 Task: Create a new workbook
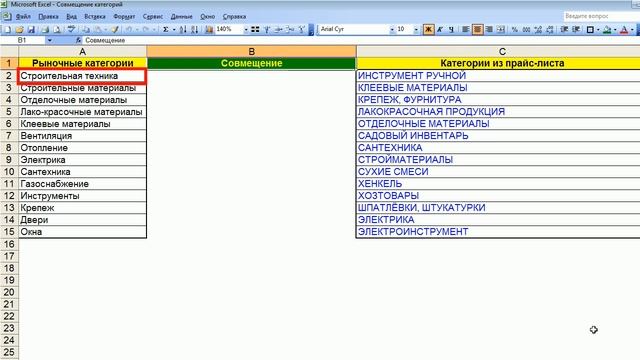coord(7,29)
